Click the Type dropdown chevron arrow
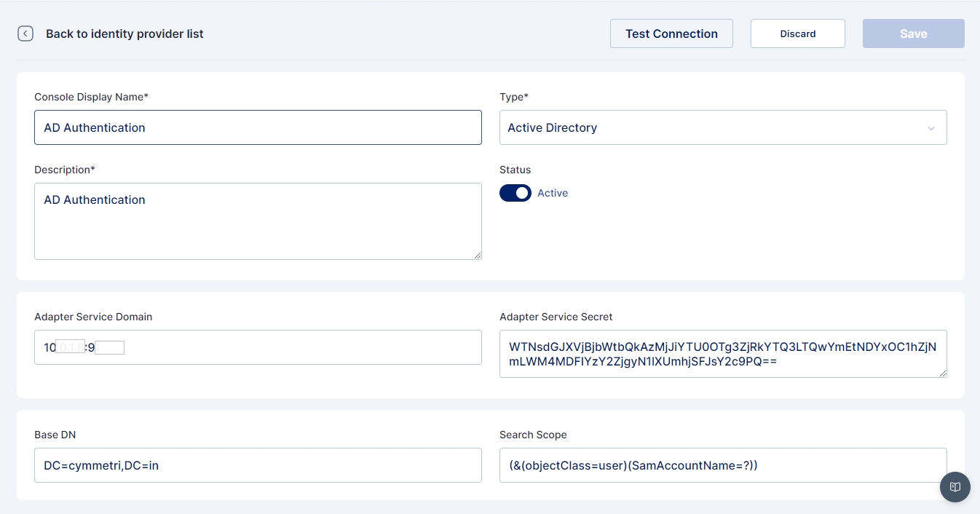The width and height of the screenshot is (980, 514). [x=930, y=128]
